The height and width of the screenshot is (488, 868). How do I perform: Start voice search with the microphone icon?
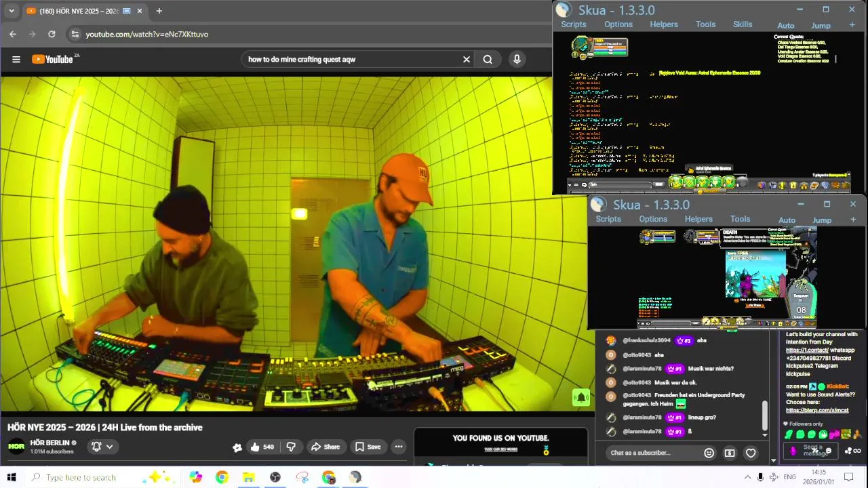click(x=517, y=60)
